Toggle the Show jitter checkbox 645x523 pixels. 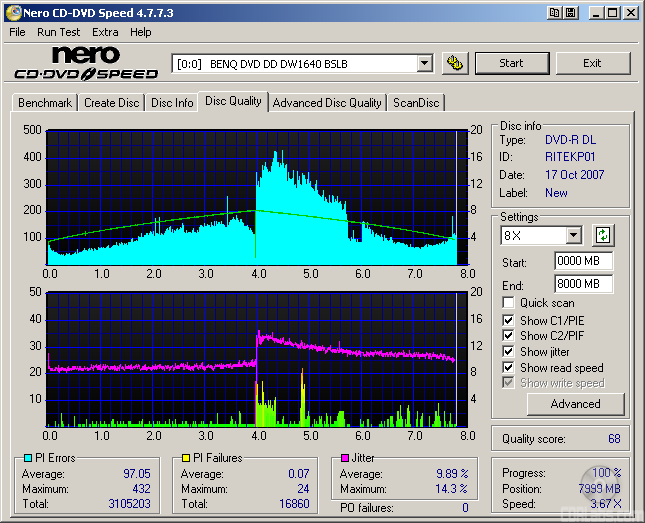tap(509, 352)
